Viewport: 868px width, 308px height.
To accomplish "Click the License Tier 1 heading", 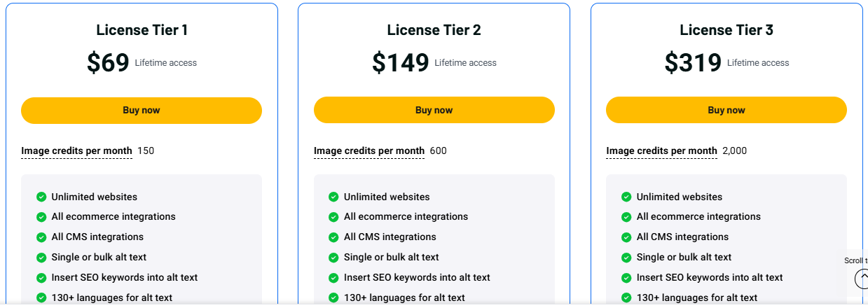I will click(142, 30).
